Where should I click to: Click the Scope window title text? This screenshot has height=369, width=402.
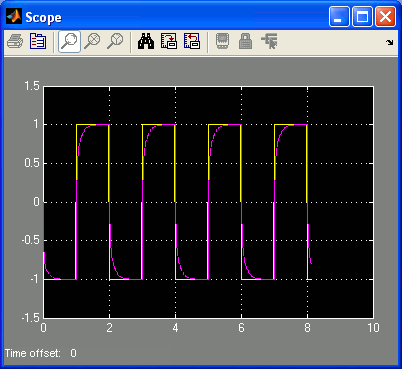pos(43,17)
